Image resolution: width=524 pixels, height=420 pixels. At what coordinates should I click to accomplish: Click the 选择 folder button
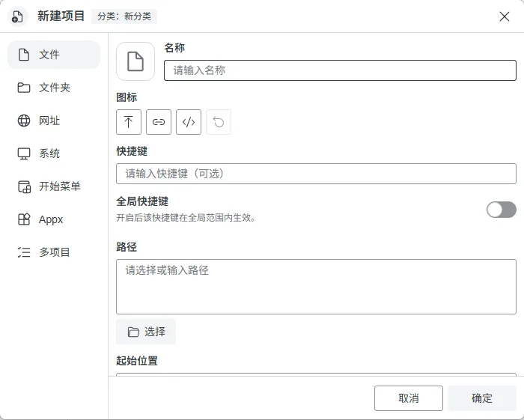pyautogui.click(x=146, y=332)
